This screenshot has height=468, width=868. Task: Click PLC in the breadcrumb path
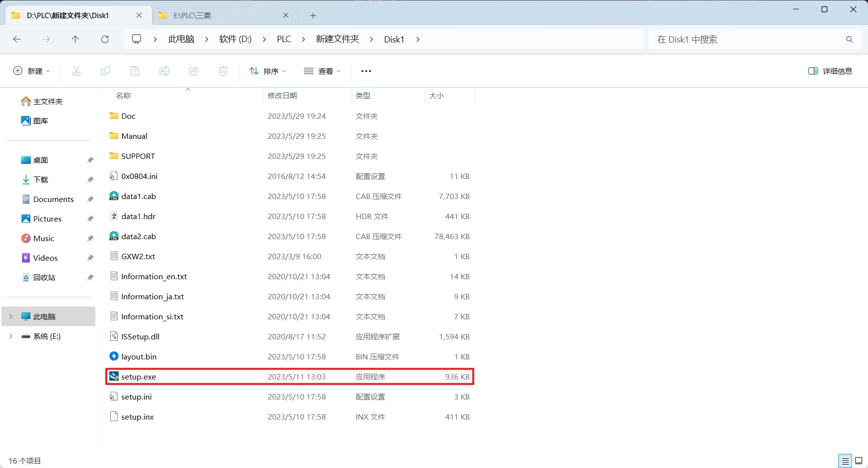click(284, 39)
